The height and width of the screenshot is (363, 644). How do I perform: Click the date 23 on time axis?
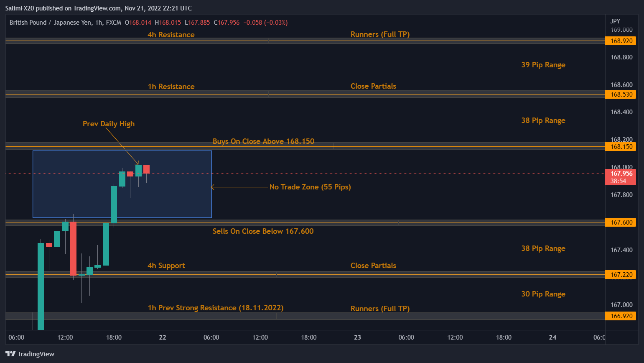tap(357, 337)
